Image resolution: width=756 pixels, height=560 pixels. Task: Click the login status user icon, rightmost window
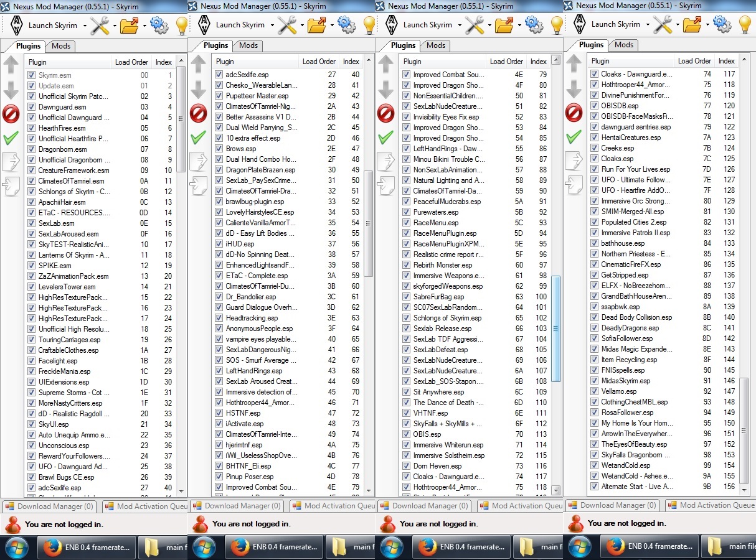click(x=576, y=523)
